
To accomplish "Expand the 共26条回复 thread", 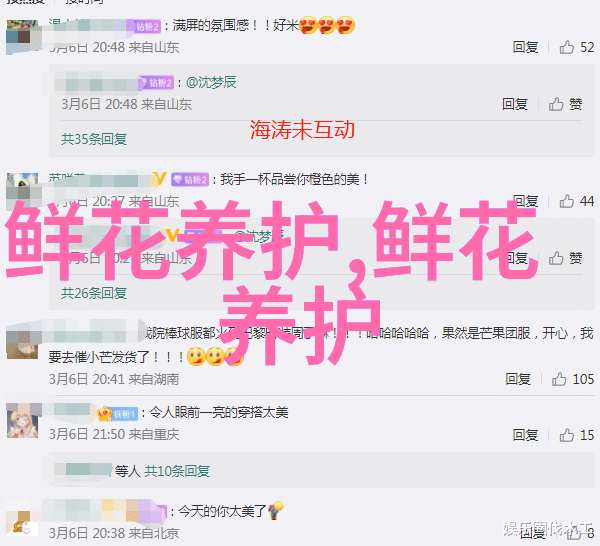I will (94, 293).
